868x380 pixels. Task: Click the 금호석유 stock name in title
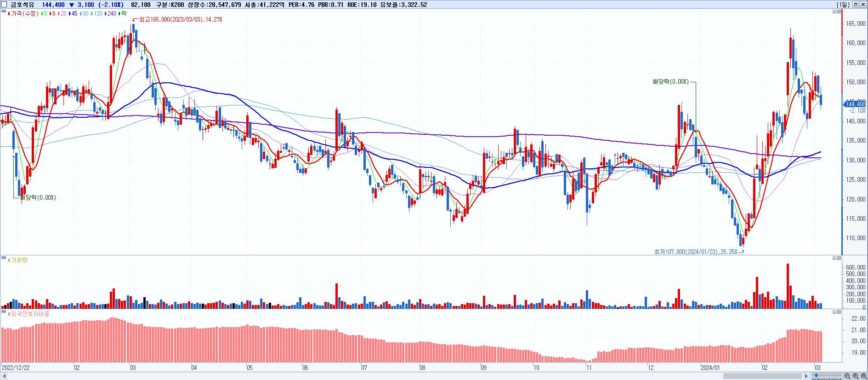[x=23, y=5]
